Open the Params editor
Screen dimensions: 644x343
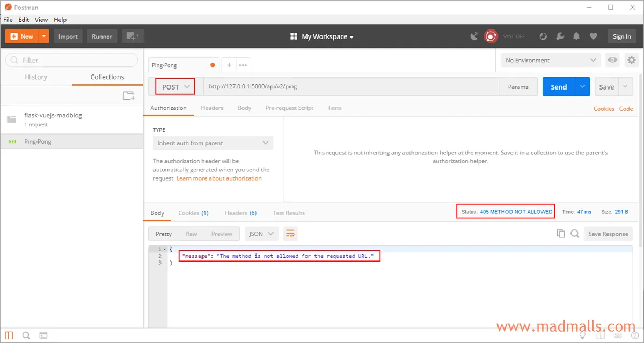518,87
